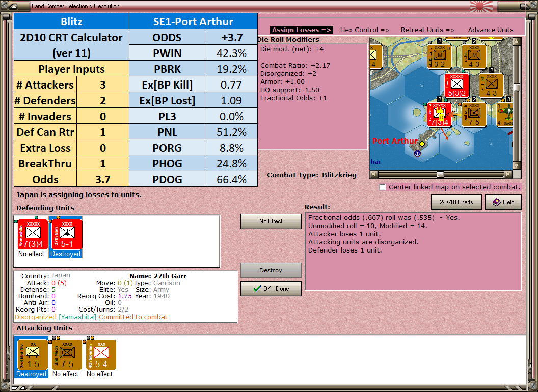Go to the Hex Control step
This screenshot has width=538, height=392.
point(364,30)
